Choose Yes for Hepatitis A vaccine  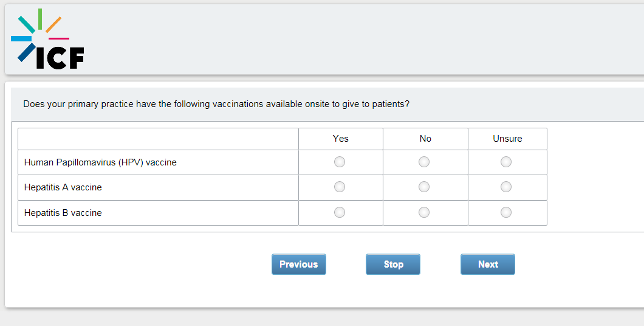[x=340, y=187]
